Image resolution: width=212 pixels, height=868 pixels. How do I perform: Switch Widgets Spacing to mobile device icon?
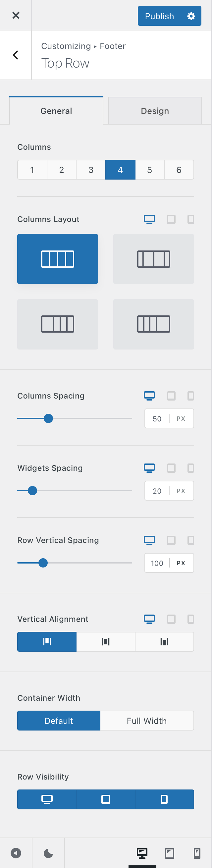click(x=191, y=468)
